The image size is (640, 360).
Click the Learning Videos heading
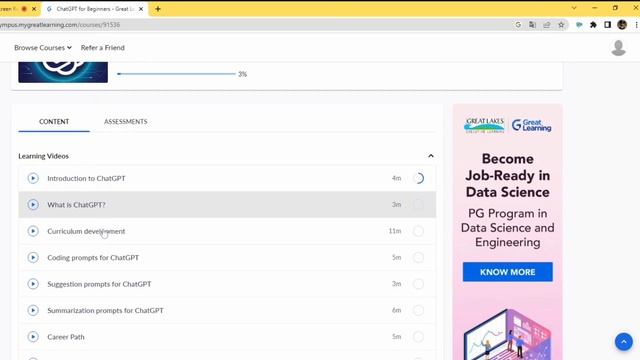pyautogui.click(x=43, y=156)
